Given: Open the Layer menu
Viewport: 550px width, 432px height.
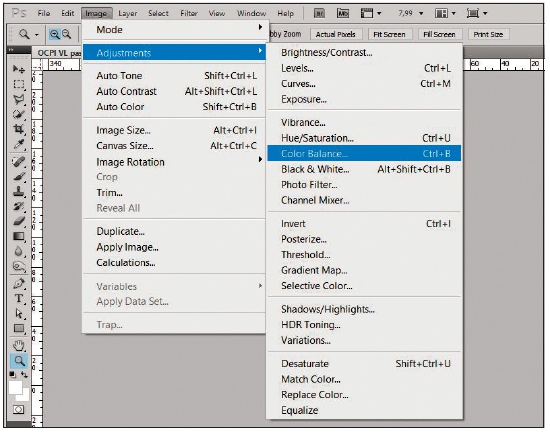Looking at the screenshot, I should click(127, 13).
